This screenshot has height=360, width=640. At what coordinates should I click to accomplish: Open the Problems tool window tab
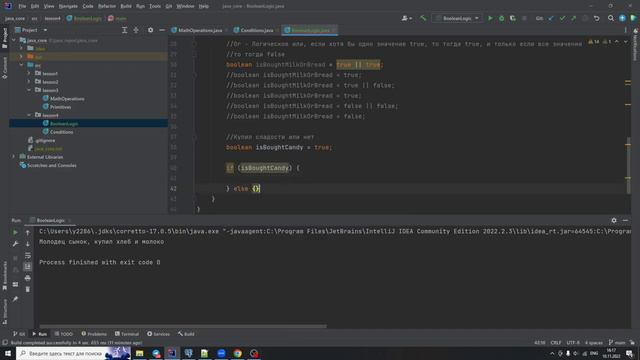[94, 334]
